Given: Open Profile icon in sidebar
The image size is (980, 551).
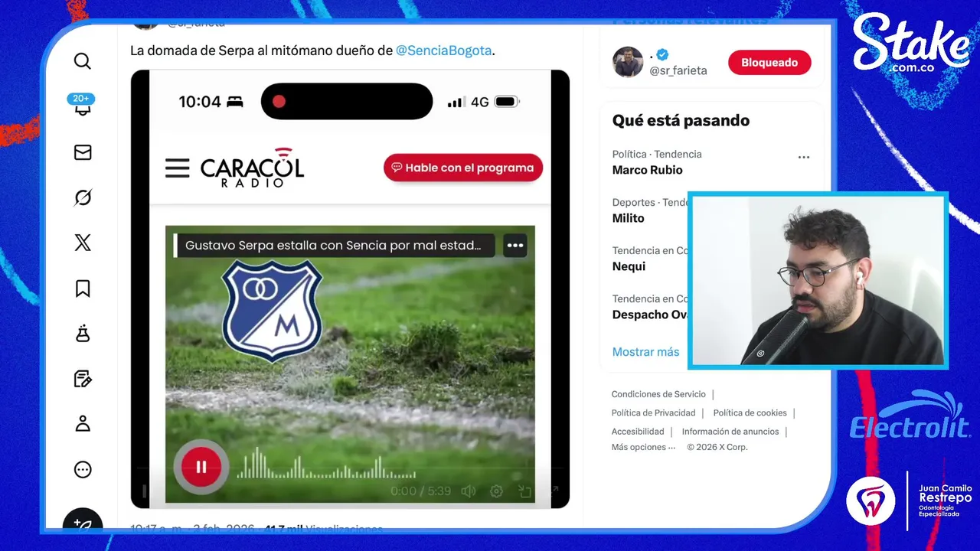Looking at the screenshot, I should 83,424.
